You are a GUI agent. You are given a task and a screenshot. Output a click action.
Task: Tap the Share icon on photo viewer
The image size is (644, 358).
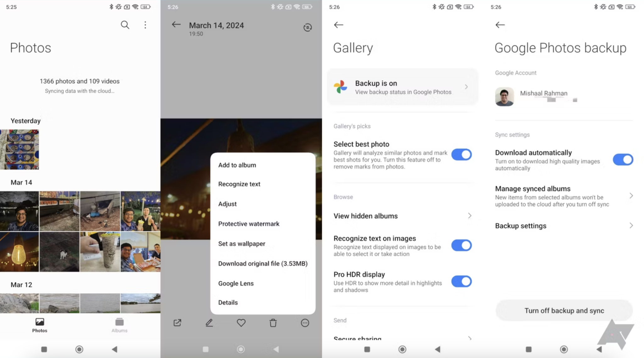(177, 322)
